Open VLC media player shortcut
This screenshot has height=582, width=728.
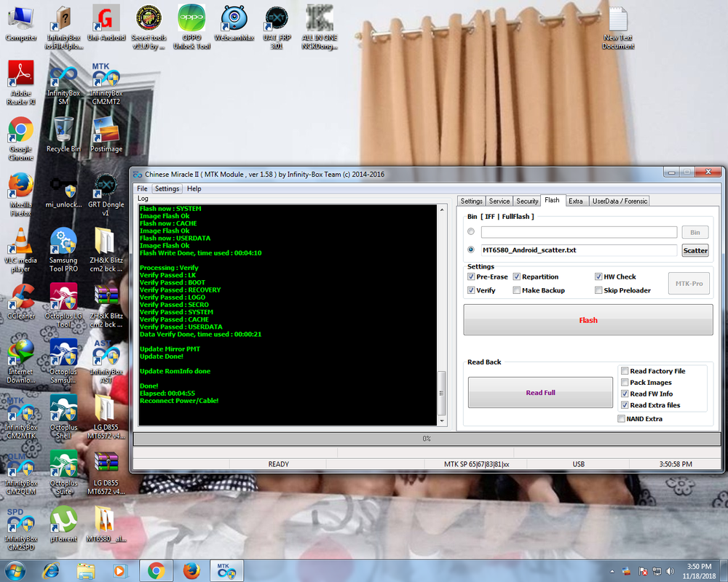pyautogui.click(x=21, y=250)
